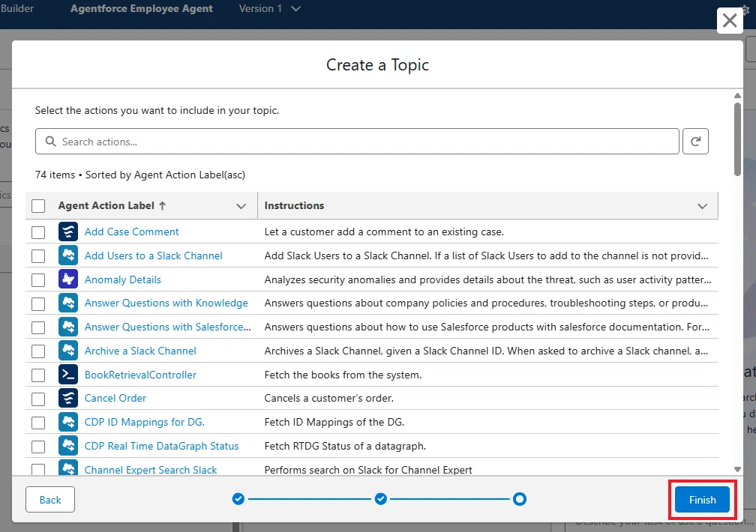The image size is (756, 532).
Task: Click the current third progress step
Action: pyautogui.click(x=520, y=499)
